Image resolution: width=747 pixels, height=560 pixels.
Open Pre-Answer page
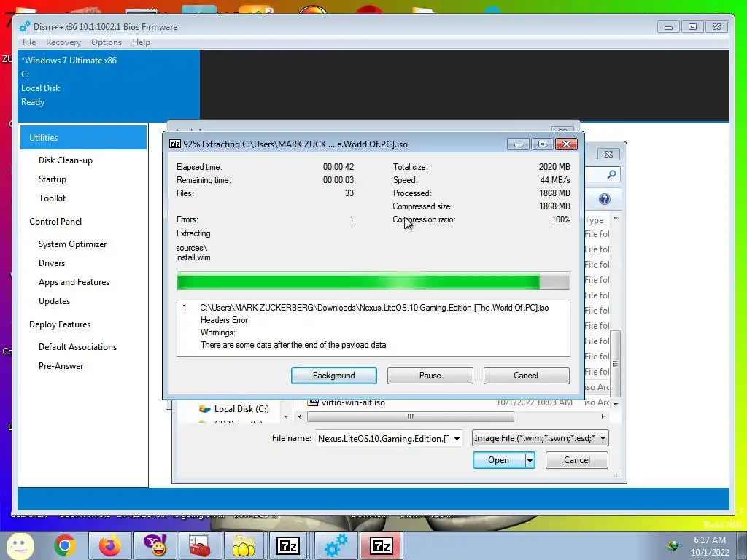[61, 366]
